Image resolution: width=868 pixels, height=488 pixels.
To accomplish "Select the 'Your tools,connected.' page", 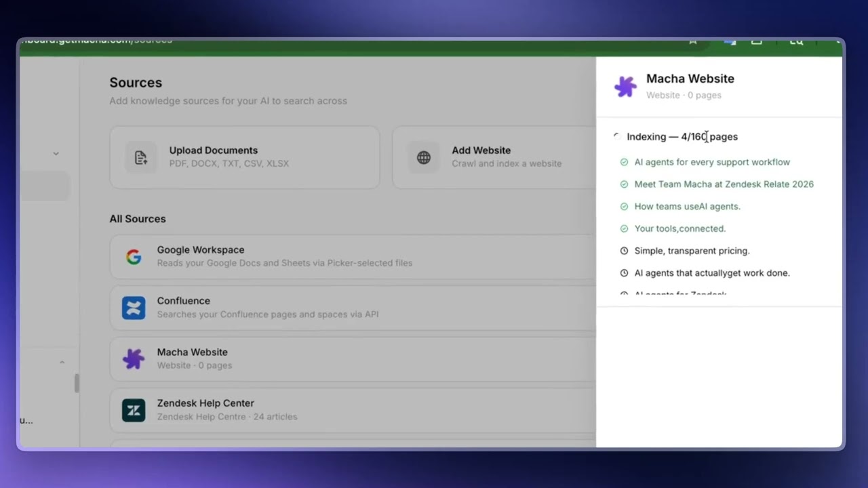I will [679, 228].
